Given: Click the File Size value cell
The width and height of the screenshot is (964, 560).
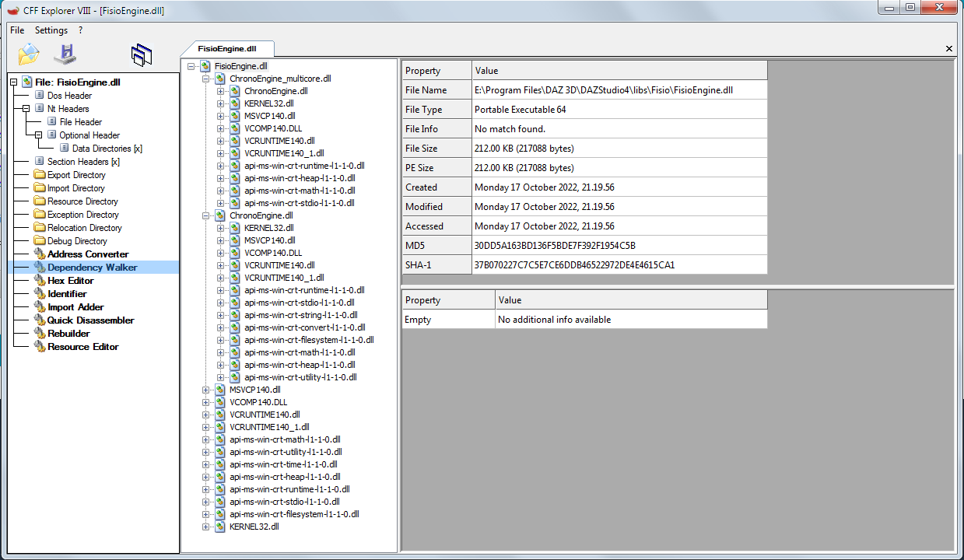Looking at the screenshot, I should (619, 149).
